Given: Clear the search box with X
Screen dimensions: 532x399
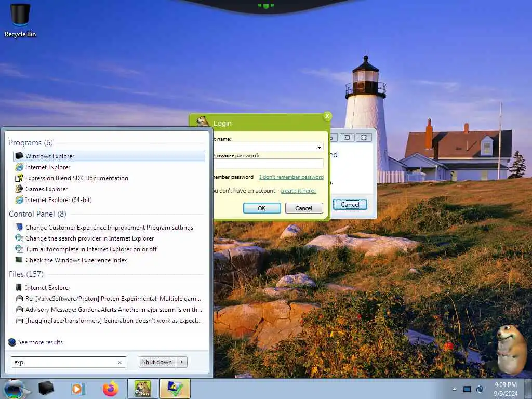Looking at the screenshot, I should [120, 362].
